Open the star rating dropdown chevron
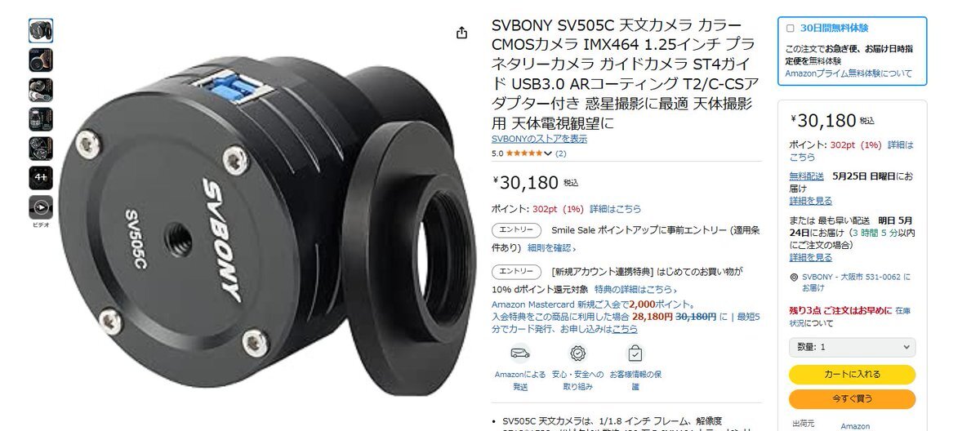This screenshot has height=431, width=980. (x=547, y=153)
